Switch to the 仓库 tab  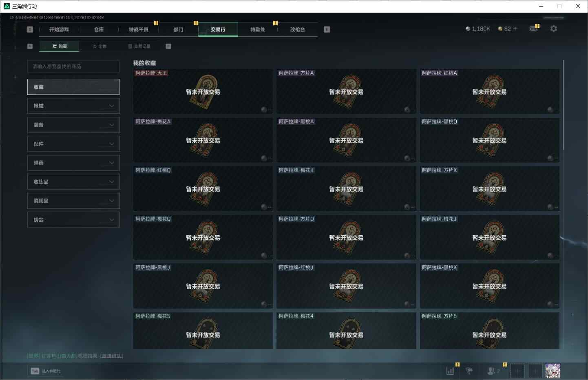(x=99, y=29)
